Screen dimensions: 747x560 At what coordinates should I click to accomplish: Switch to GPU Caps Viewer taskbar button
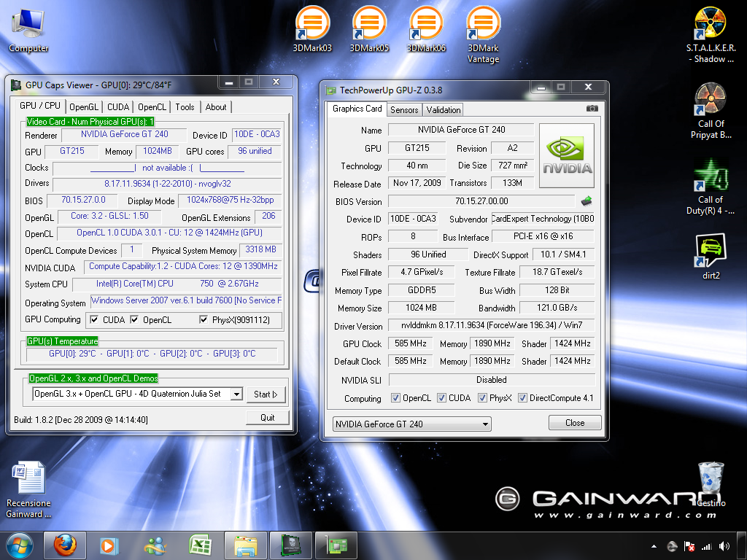pos(290,545)
